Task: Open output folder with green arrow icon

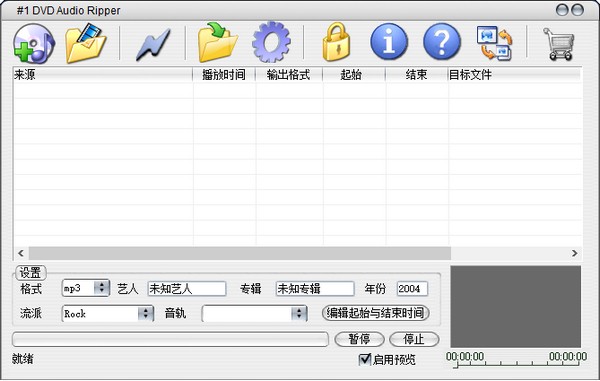Action: point(217,43)
